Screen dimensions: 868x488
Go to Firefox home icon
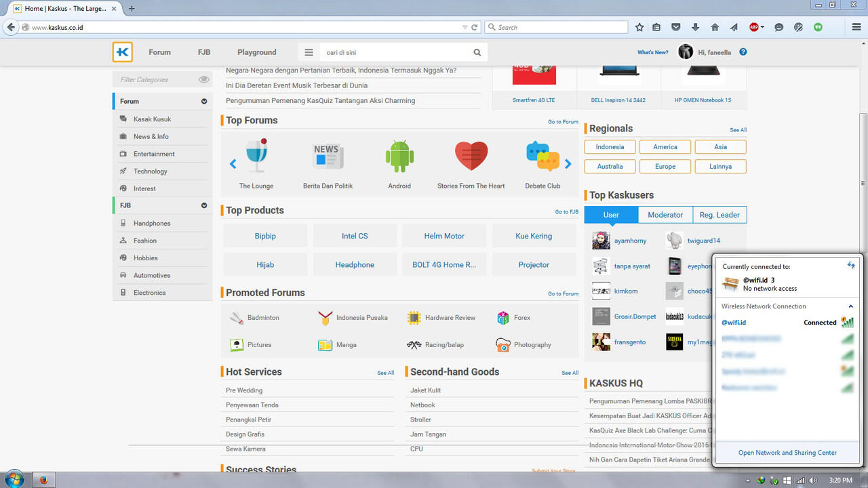(715, 27)
